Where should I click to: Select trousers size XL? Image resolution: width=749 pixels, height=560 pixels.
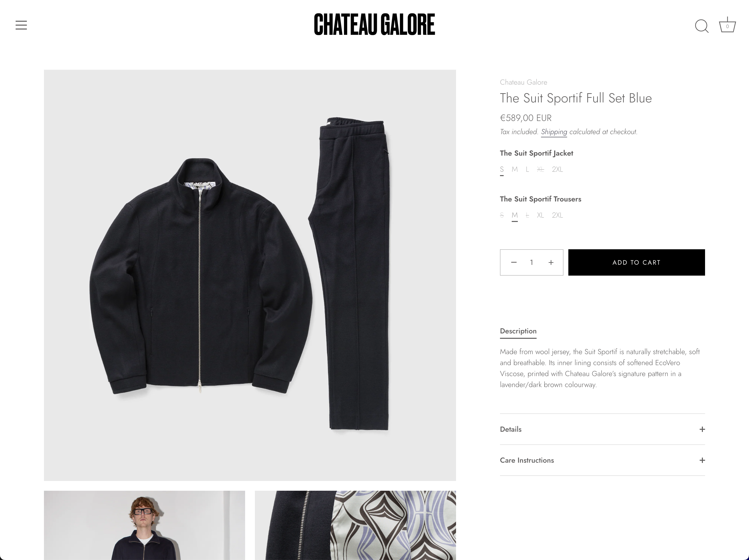(x=541, y=215)
